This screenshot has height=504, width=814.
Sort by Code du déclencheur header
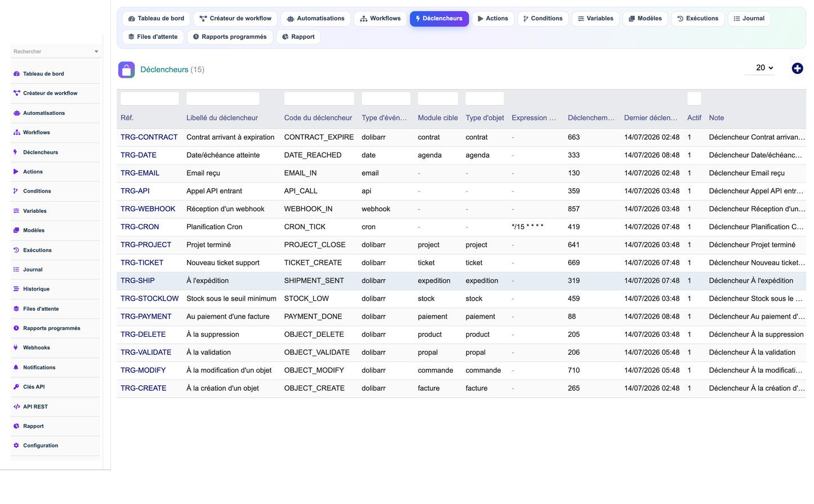[318, 118]
